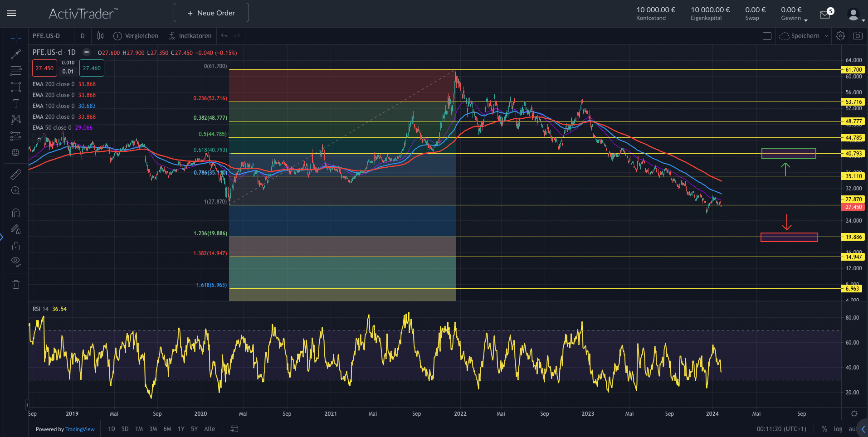Open chart settings with the gear icon
This screenshot has width=868, height=437.
tap(840, 36)
